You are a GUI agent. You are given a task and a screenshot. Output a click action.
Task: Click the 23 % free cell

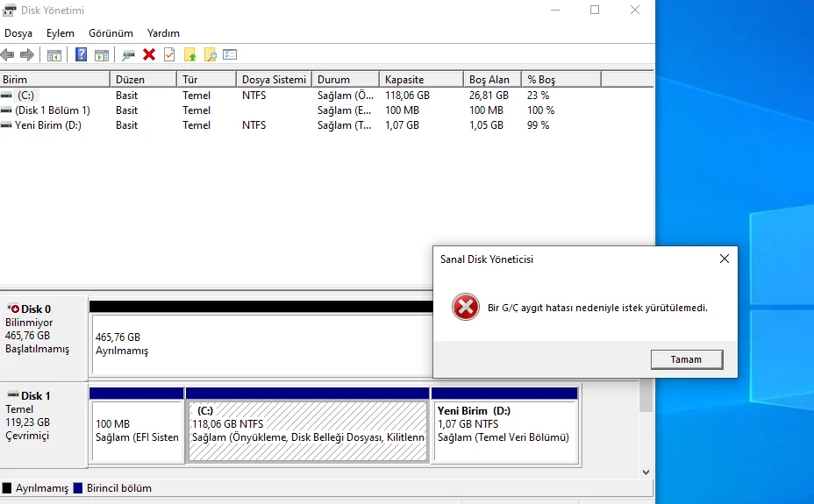pyautogui.click(x=539, y=96)
